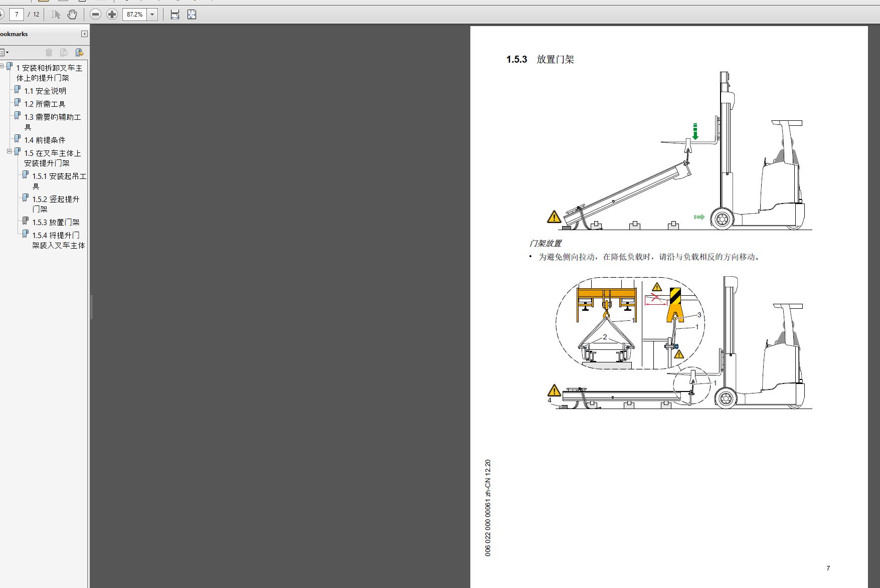Click the lower mast placement detail diagram
The width and height of the screenshot is (880, 588).
[x=679, y=342]
